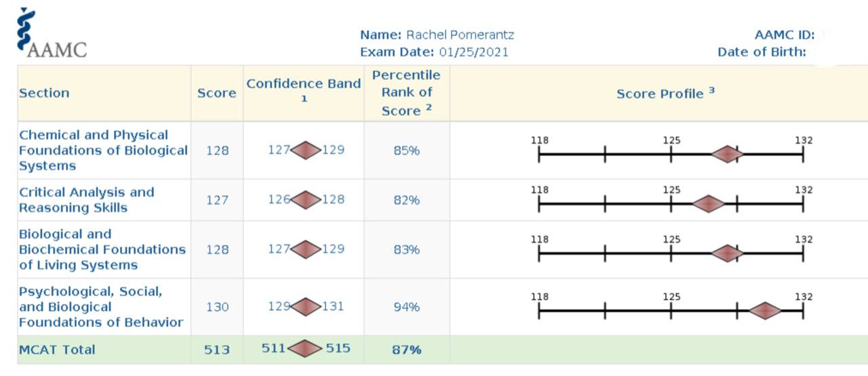Screen dimensions: 868x376
Task: Click the MCAT Total row label
Action: click(57, 350)
